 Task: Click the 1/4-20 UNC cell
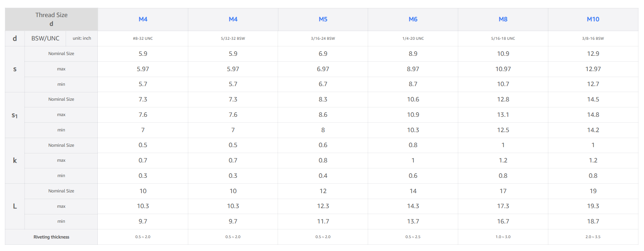(413, 38)
